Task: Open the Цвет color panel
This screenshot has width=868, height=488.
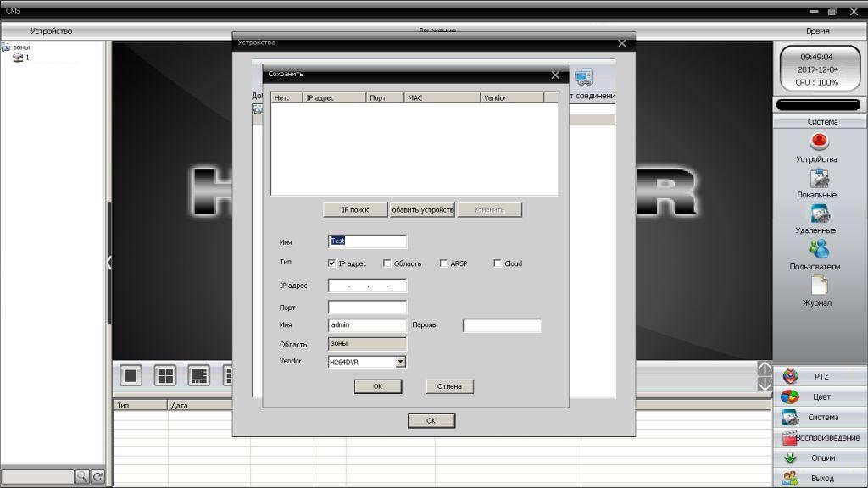Action: click(821, 396)
